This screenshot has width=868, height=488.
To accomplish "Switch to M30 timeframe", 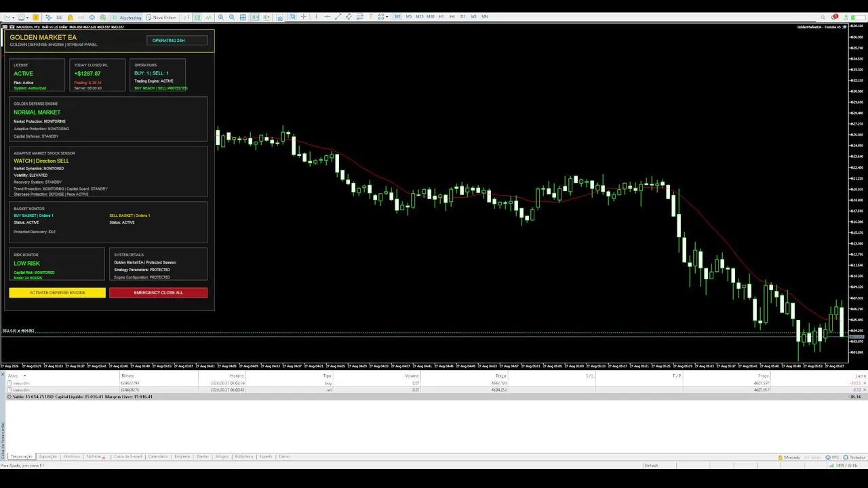I will 431,17.
